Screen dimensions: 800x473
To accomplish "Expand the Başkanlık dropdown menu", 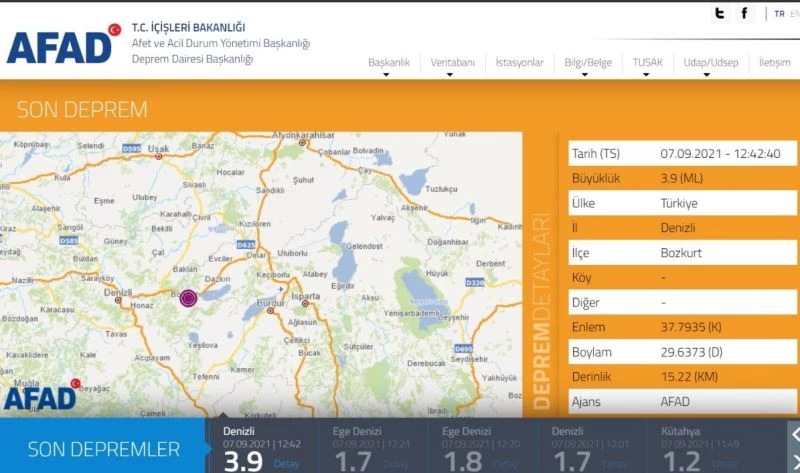I will point(389,63).
